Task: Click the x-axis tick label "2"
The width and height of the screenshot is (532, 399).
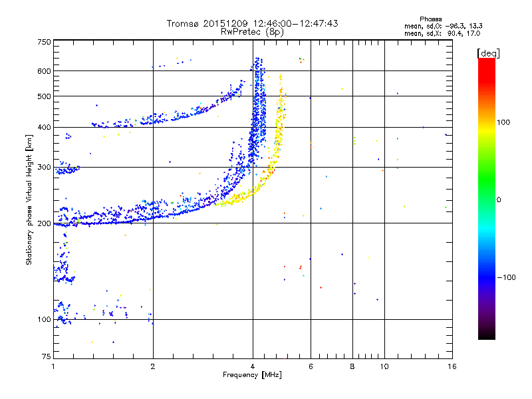Action: click(153, 366)
